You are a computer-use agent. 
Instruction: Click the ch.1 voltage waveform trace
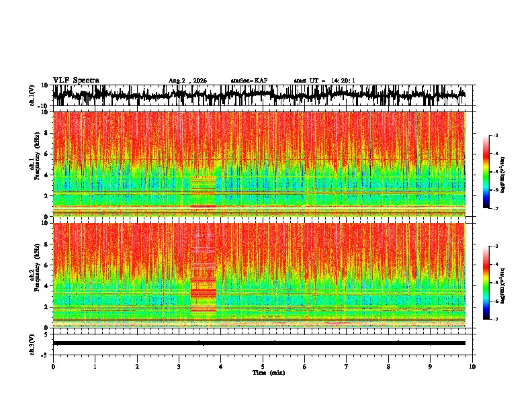pos(259,95)
